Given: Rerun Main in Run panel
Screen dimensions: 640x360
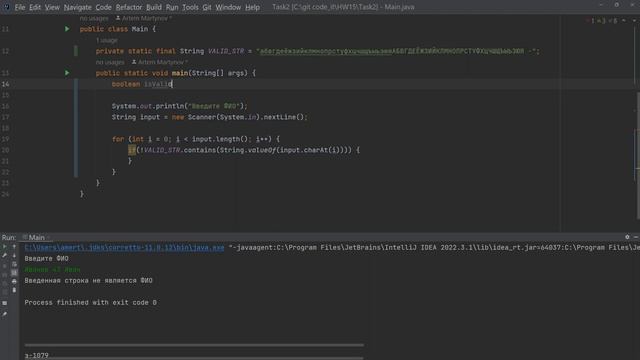Looking at the screenshot, I should pyautogui.click(x=4, y=247).
